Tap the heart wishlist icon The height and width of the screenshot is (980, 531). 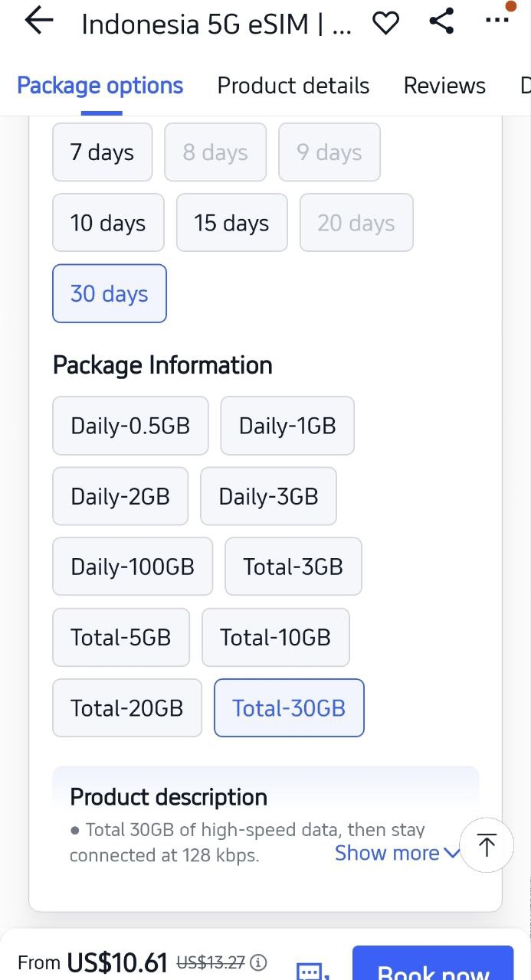click(385, 23)
